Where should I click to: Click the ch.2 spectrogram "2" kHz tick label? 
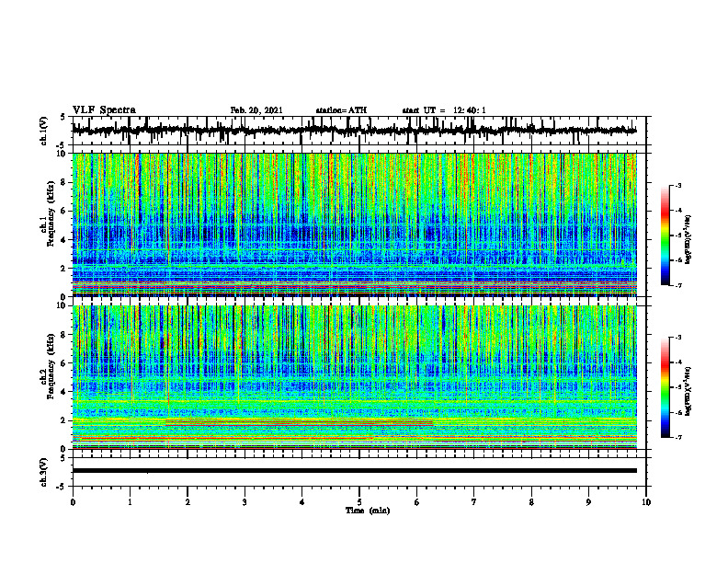click(x=64, y=420)
